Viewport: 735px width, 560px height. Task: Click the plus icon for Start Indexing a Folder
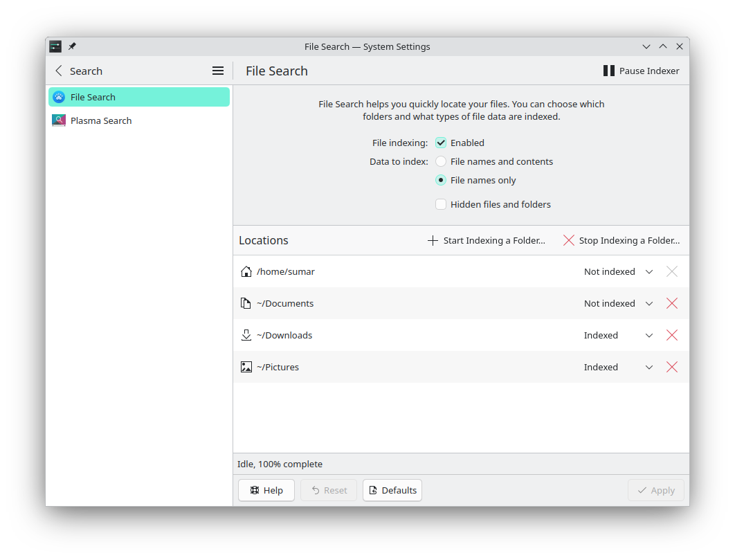click(x=431, y=240)
